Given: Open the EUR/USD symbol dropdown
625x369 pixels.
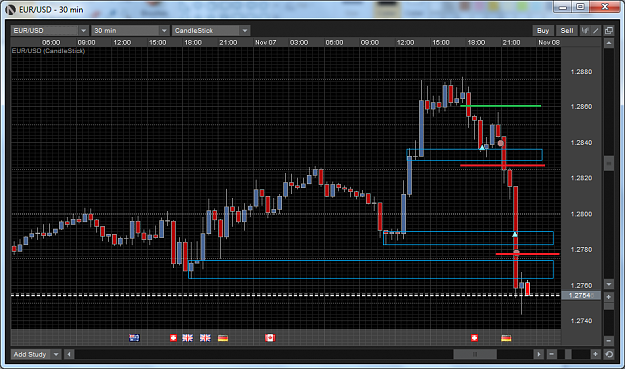Looking at the screenshot, I should coord(50,31).
